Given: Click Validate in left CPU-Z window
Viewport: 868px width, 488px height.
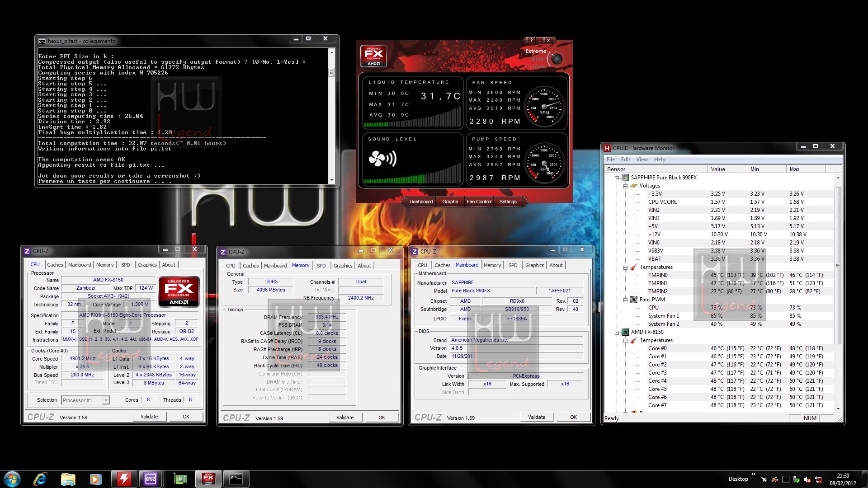Looking at the screenshot, I should pyautogui.click(x=149, y=417).
